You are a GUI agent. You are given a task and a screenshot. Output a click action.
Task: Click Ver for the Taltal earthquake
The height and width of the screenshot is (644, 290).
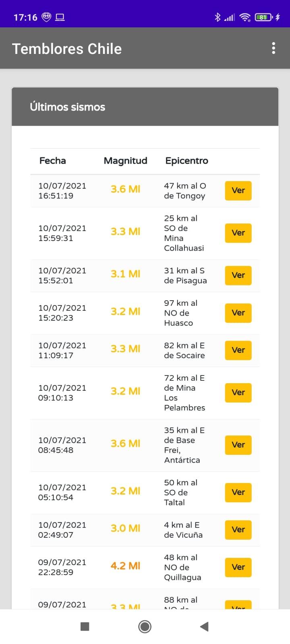coord(238,493)
